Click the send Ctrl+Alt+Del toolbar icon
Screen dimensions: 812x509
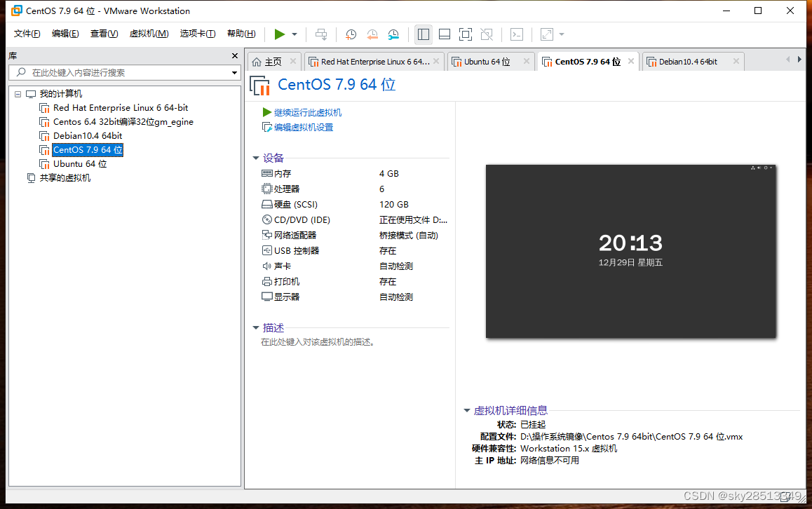click(x=321, y=34)
